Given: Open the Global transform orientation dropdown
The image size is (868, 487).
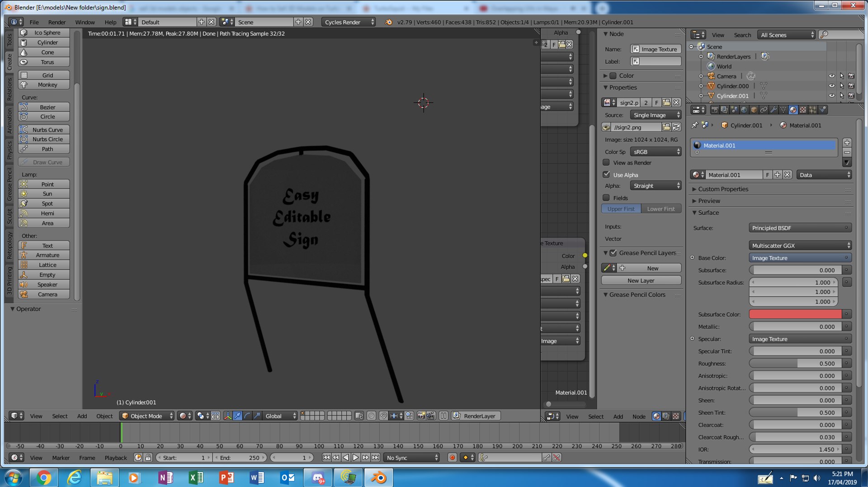Looking at the screenshot, I should coord(280,416).
